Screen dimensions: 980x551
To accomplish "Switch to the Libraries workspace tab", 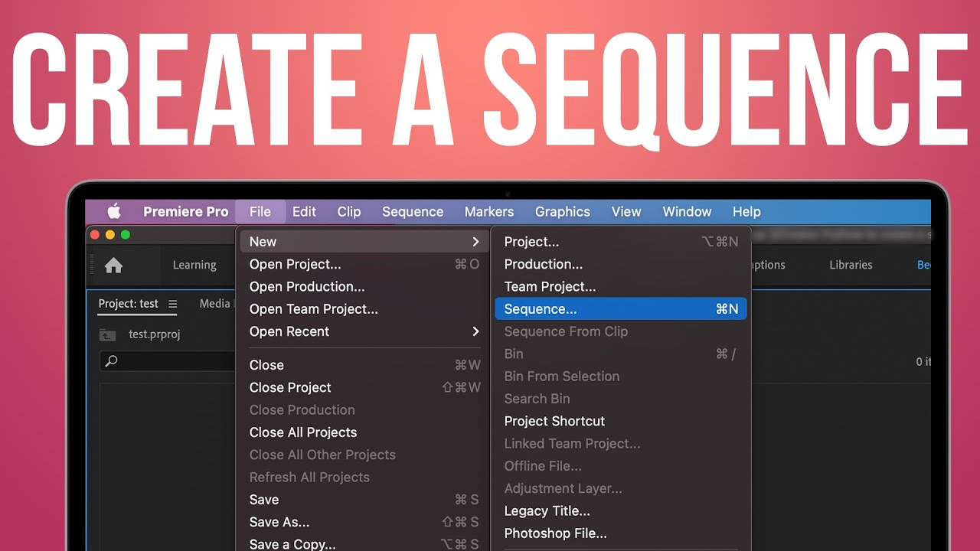I will point(851,265).
